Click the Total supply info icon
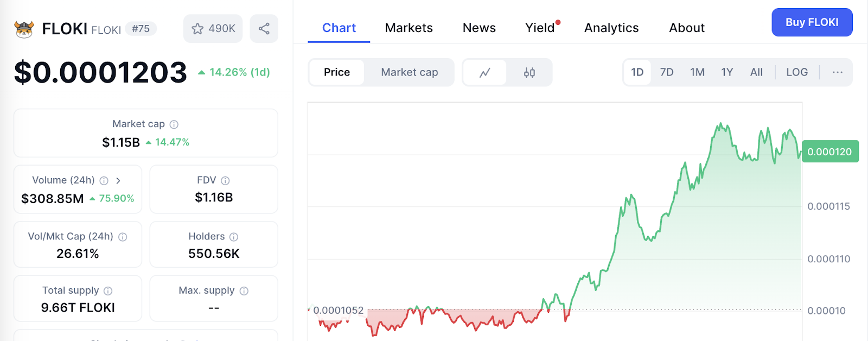The height and width of the screenshot is (341, 868). click(x=108, y=291)
